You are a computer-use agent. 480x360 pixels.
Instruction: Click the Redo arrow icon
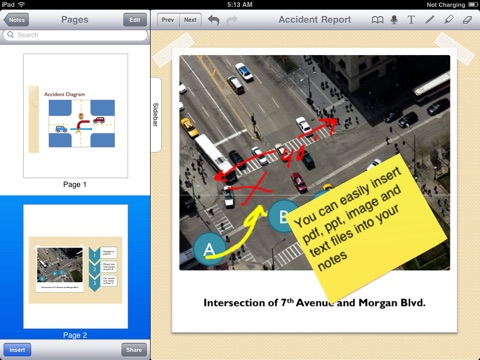(x=232, y=20)
